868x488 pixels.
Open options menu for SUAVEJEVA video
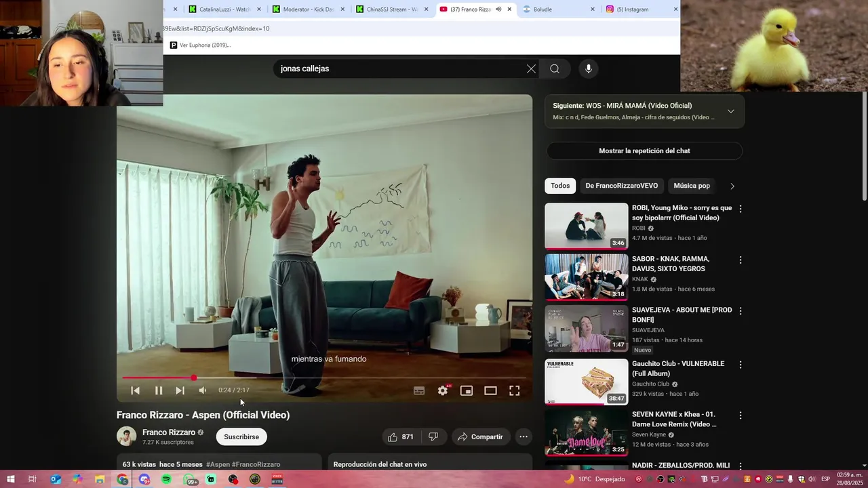741,310
